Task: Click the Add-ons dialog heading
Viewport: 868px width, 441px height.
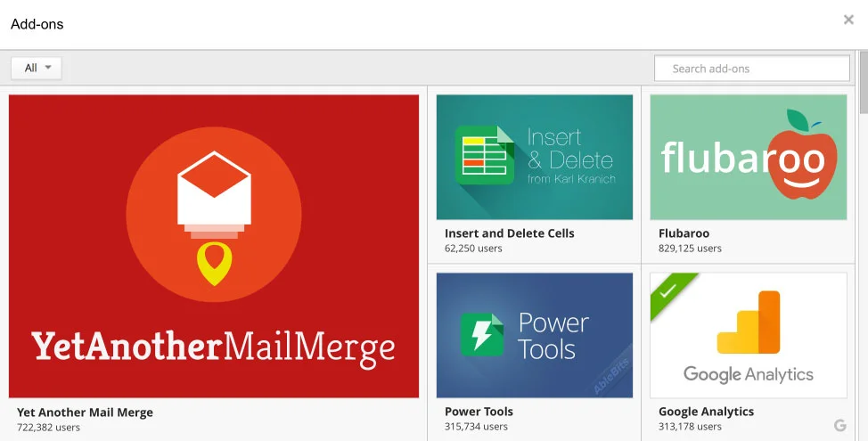Action: [x=37, y=24]
